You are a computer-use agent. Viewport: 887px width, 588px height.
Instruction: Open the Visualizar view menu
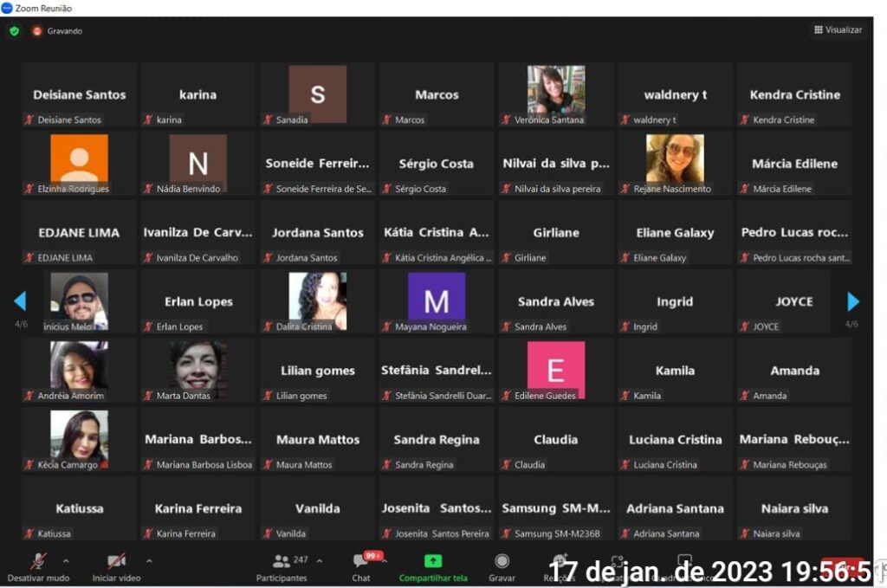click(838, 30)
